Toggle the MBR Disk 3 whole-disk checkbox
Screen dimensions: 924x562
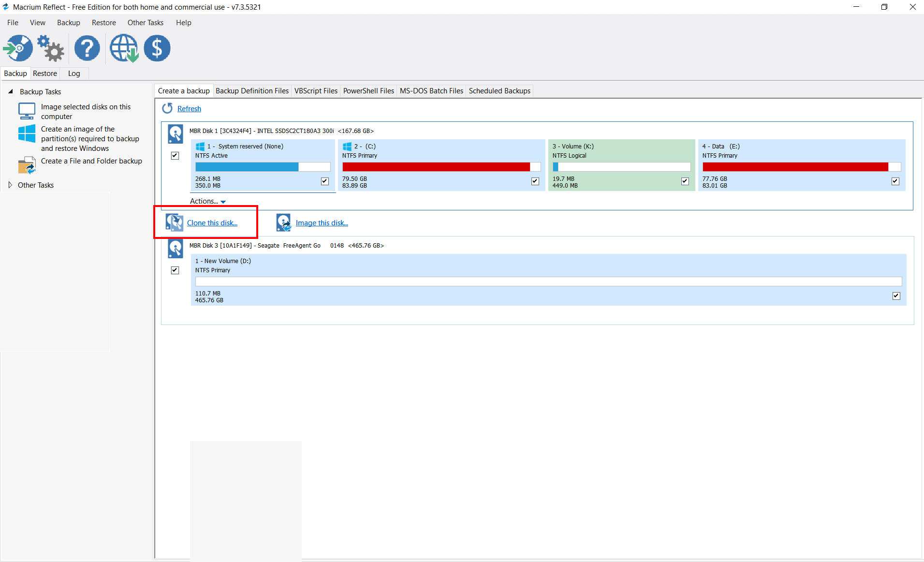pos(175,270)
